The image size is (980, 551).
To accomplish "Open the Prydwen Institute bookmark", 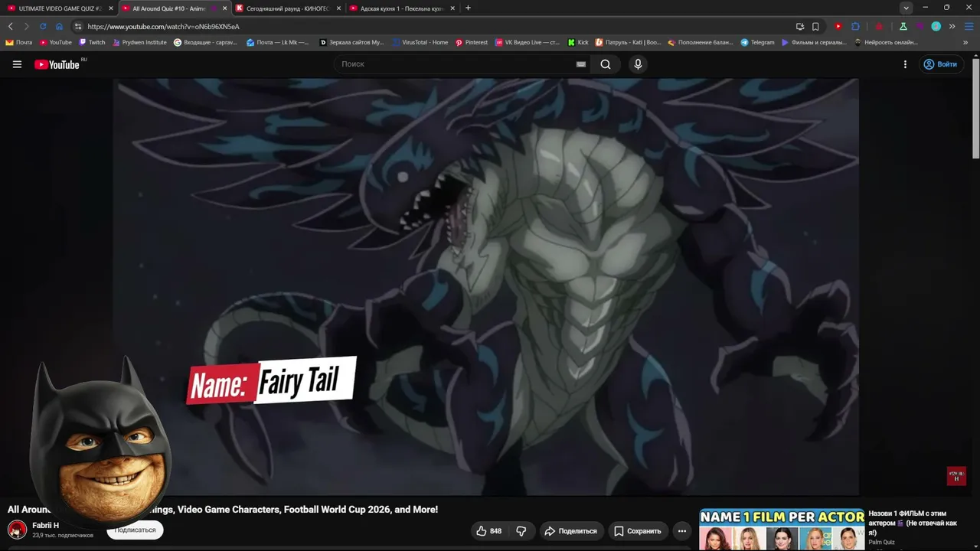I will 139,42.
